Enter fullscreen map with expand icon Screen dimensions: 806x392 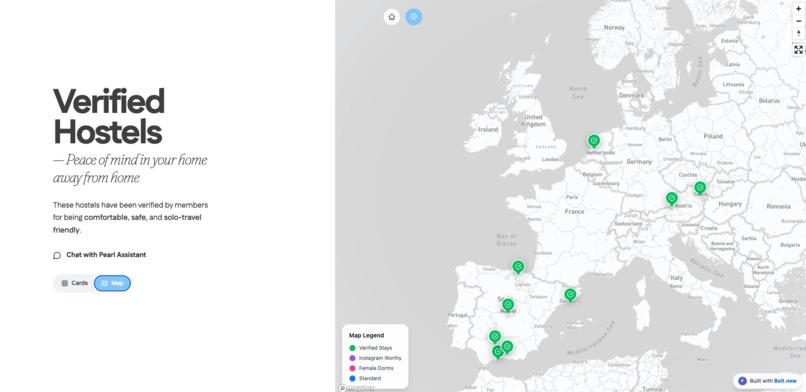point(798,50)
